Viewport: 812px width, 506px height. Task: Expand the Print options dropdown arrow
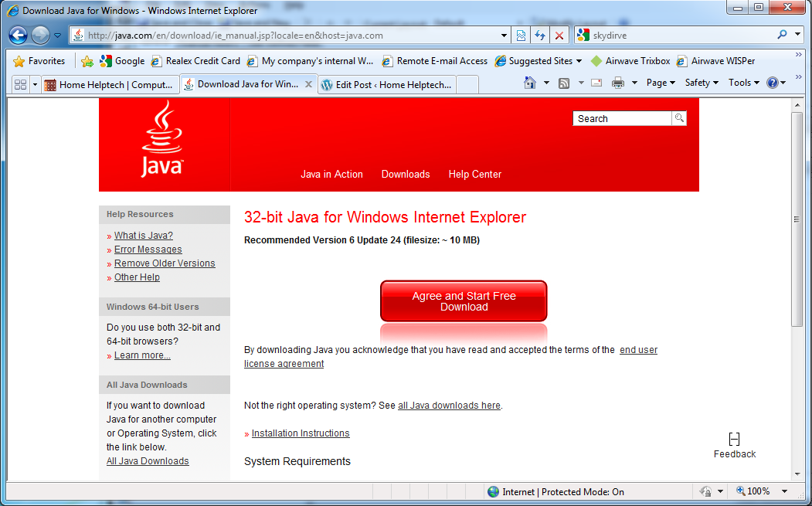click(x=634, y=83)
